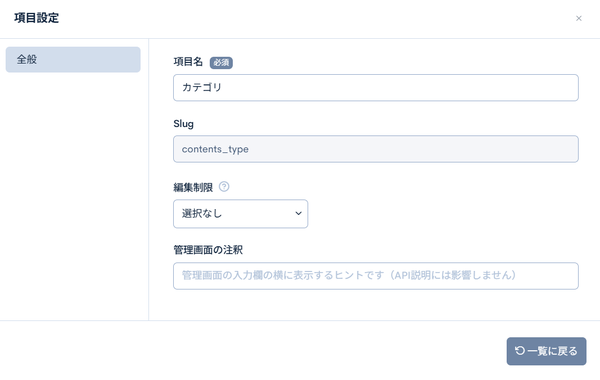Image resolution: width=600 pixels, height=380 pixels.
Task: Click the Slug field contents_type
Action: coord(376,149)
